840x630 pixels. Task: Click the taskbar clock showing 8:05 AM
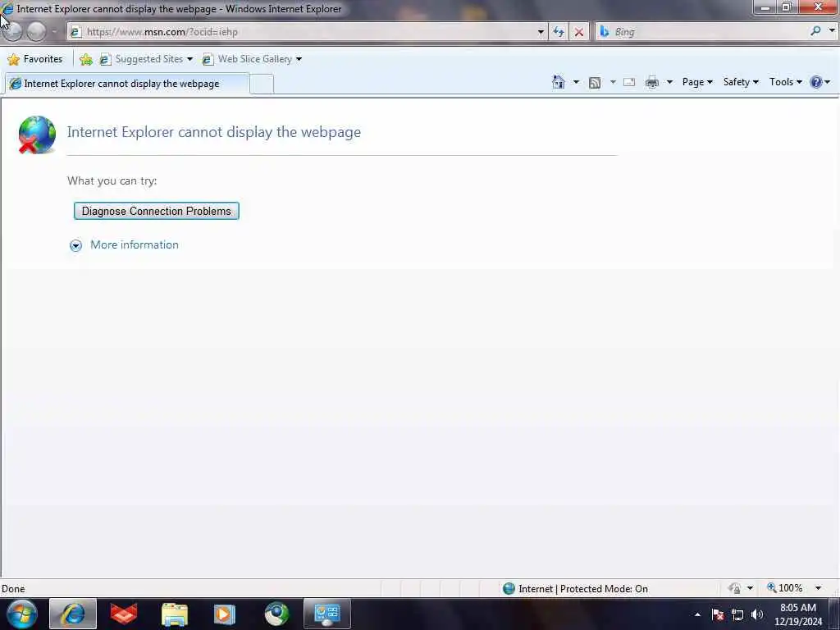(798, 614)
